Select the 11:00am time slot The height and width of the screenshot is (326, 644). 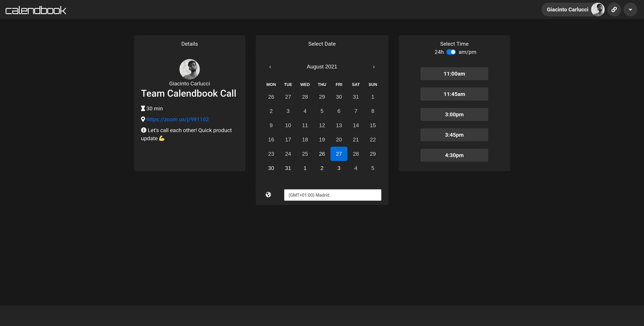click(x=454, y=74)
